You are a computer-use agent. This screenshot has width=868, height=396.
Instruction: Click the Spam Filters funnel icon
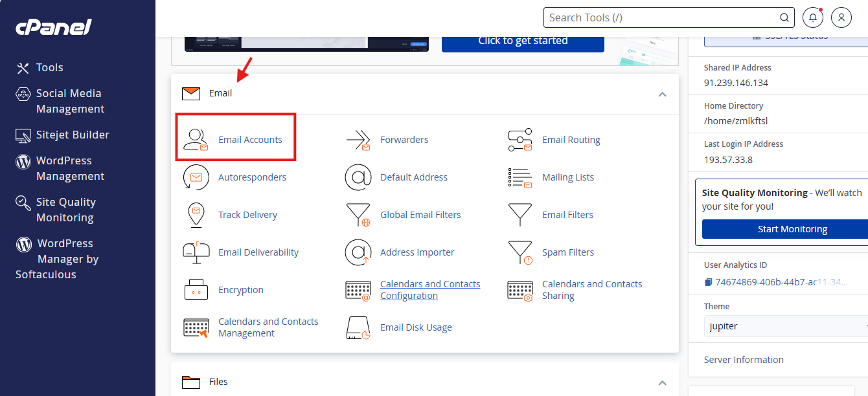tap(520, 252)
